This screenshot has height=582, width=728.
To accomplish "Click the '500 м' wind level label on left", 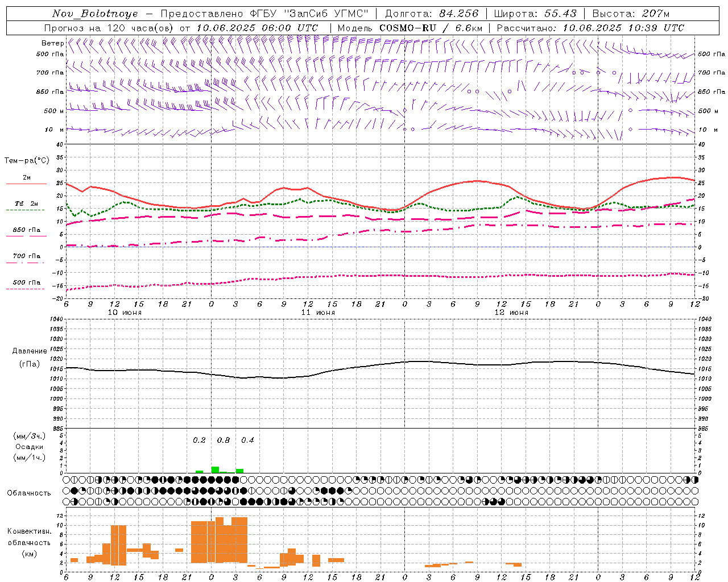I will click(54, 111).
